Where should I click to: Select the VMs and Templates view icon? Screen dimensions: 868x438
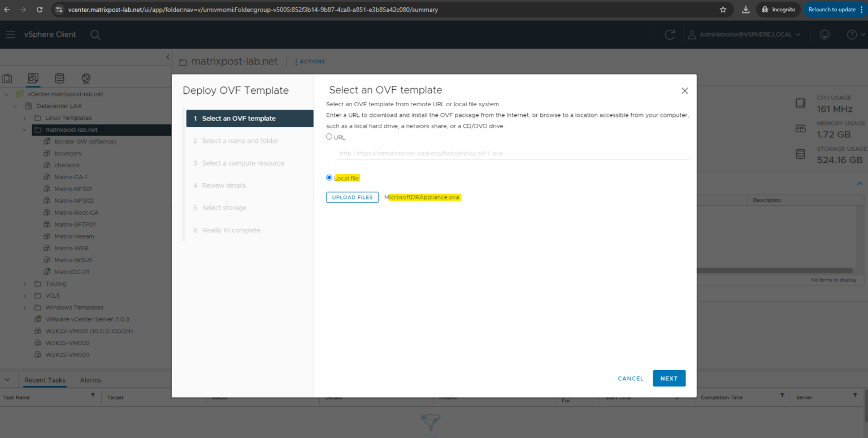[32, 78]
